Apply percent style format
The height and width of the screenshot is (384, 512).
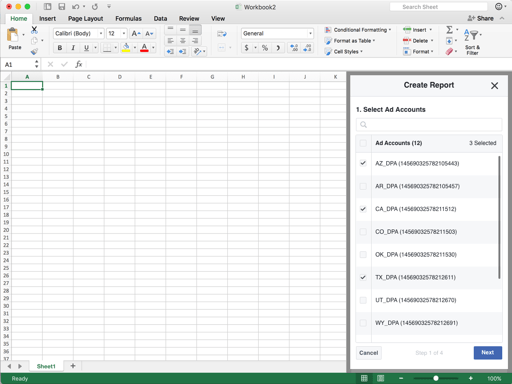(265, 48)
